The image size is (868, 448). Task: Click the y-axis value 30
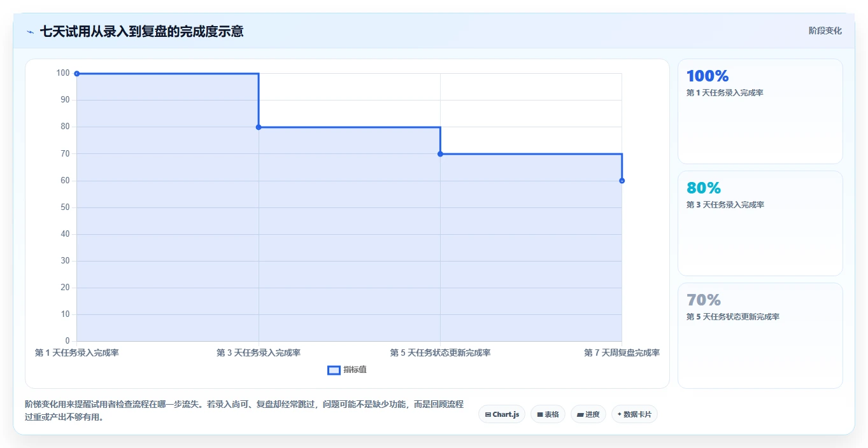click(x=65, y=261)
